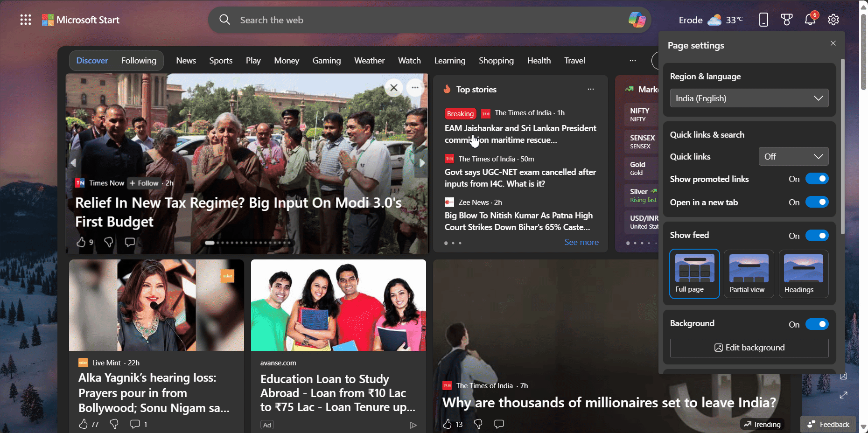The height and width of the screenshot is (433, 868).
Task: Toggle the Background switch
Action: tap(817, 324)
